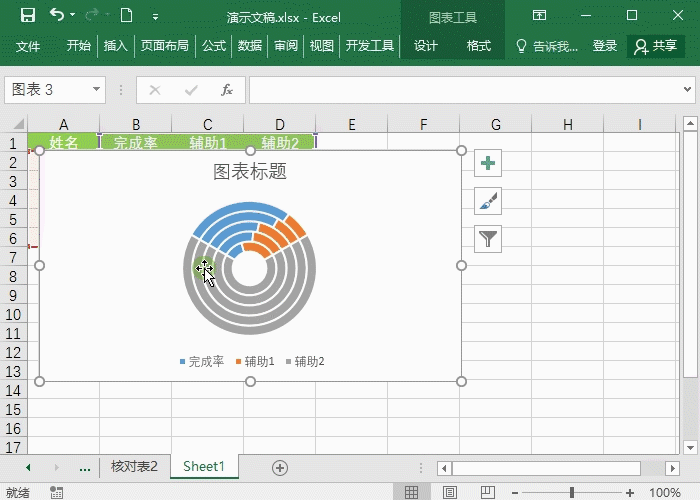Click the formula bar Enter checkmark icon

point(191,90)
